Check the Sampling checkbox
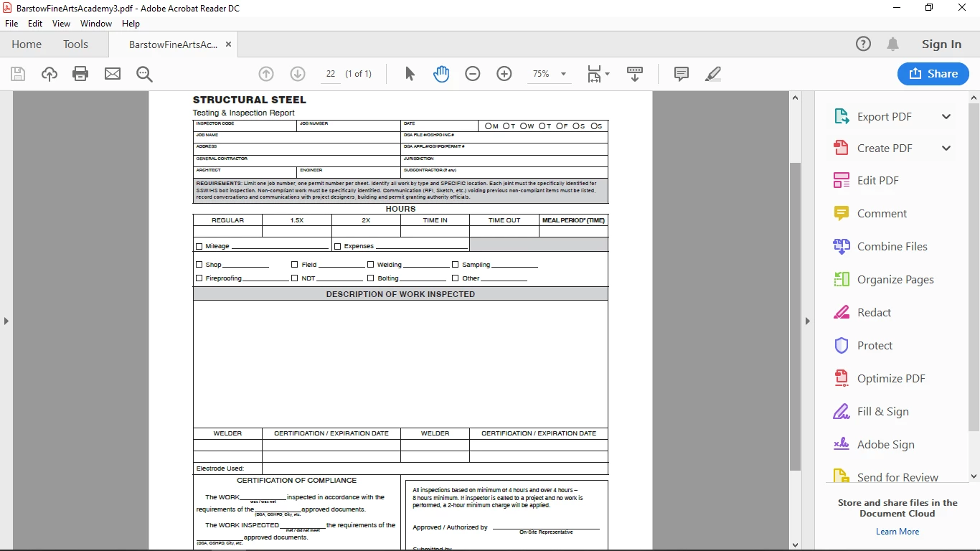The width and height of the screenshot is (980, 551). [456, 265]
